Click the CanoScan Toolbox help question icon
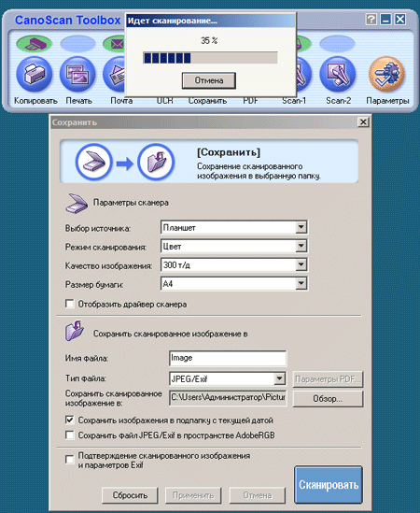The height and width of the screenshot is (513, 420). click(x=371, y=20)
